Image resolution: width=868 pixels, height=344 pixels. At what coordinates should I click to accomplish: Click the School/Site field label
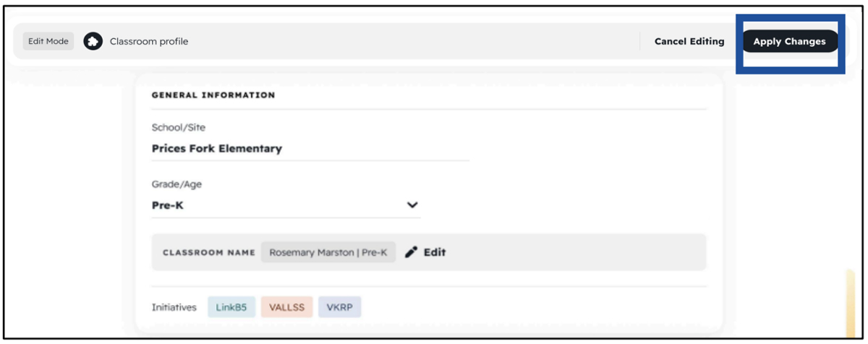click(x=179, y=127)
